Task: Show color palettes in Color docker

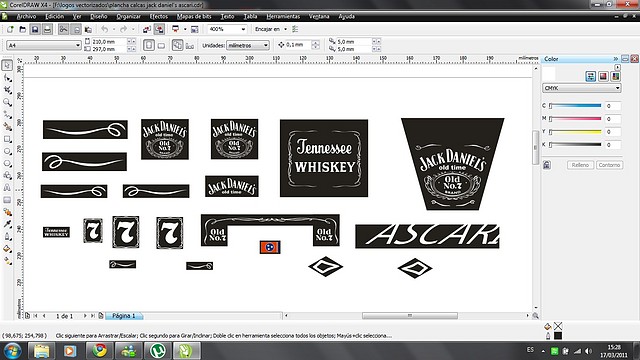Action: [616, 76]
